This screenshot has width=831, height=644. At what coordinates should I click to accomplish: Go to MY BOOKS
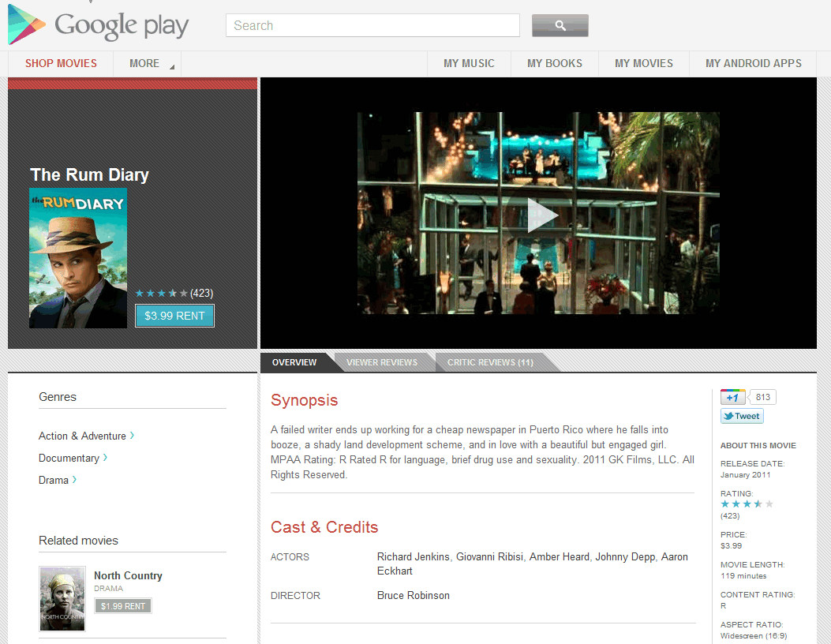tap(554, 64)
